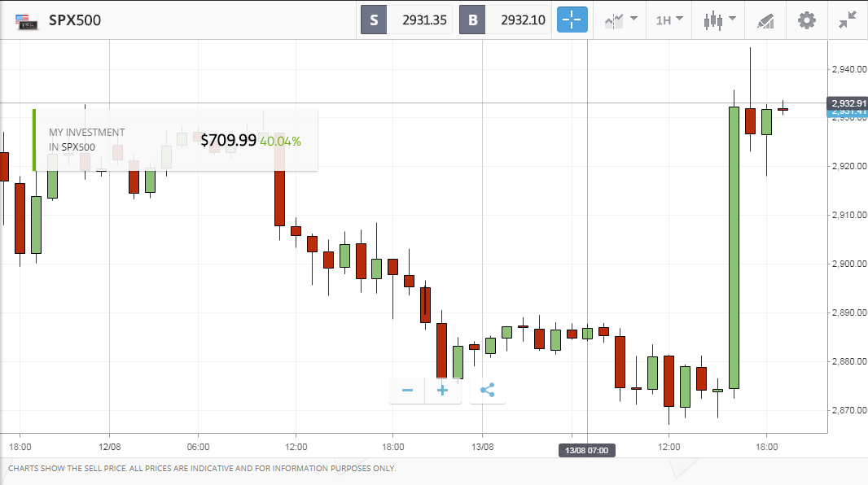The width and height of the screenshot is (868, 485).
Task: Click the 06:00 time axis label
Action: [x=198, y=447]
